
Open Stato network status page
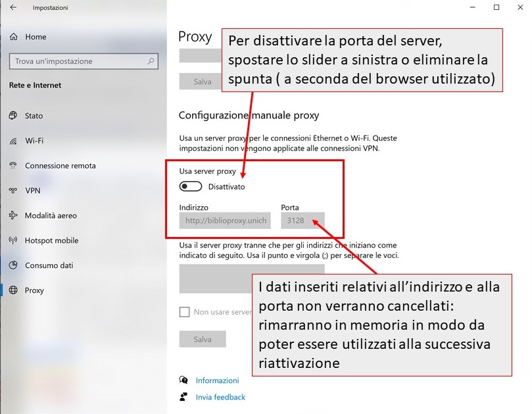(x=30, y=115)
